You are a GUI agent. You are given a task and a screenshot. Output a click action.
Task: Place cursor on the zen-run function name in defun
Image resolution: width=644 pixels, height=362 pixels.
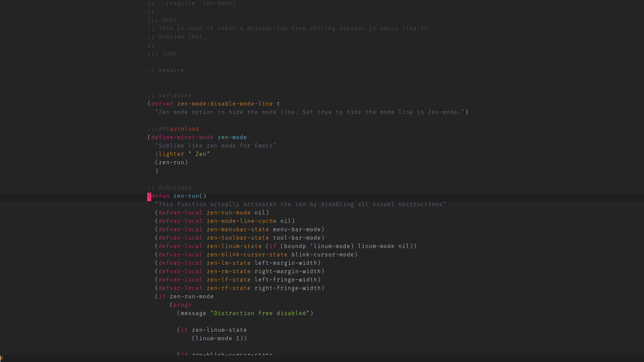(x=186, y=196)
